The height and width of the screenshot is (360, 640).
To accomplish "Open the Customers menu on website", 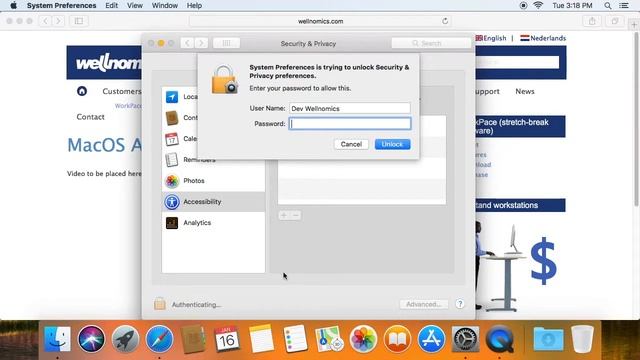I will click(122, 91).
